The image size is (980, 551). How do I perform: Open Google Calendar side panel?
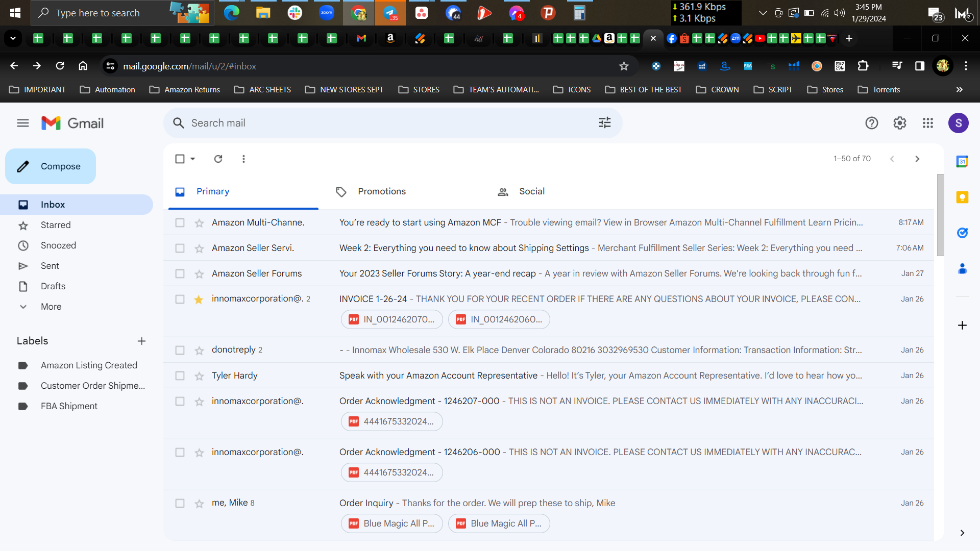point(962,162)
